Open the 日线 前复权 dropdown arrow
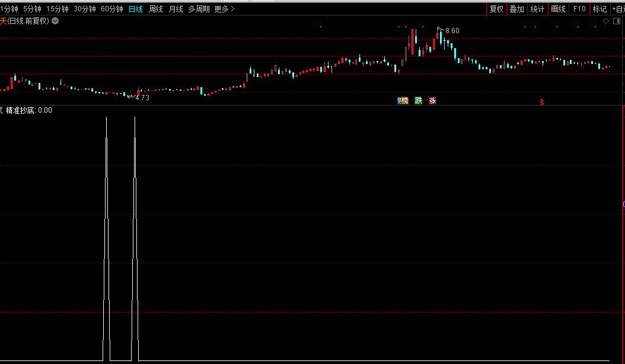This screenshot has width=625, height=364. tap(55, 21)
